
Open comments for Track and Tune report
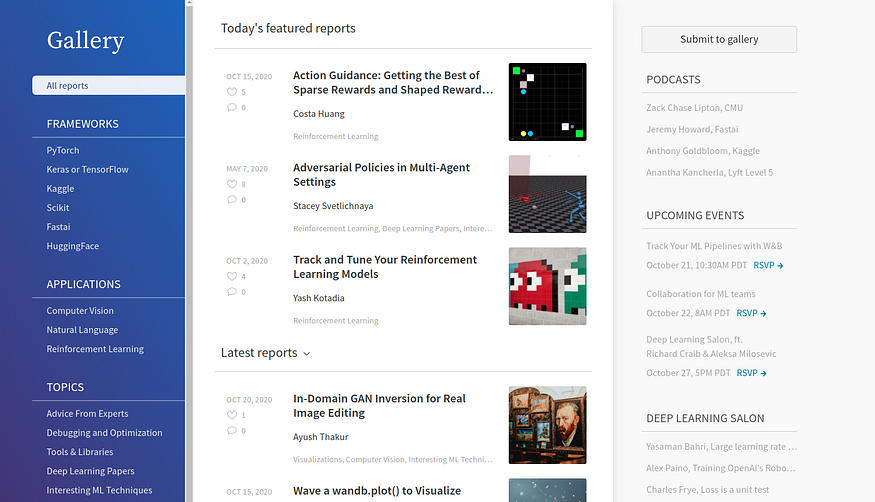coord(232,291)
